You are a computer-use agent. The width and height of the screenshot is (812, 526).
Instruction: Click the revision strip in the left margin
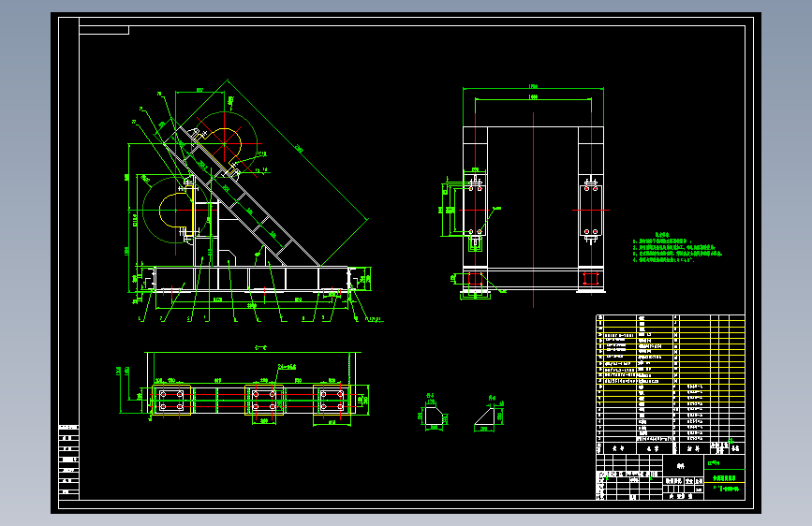coord(69,461)
